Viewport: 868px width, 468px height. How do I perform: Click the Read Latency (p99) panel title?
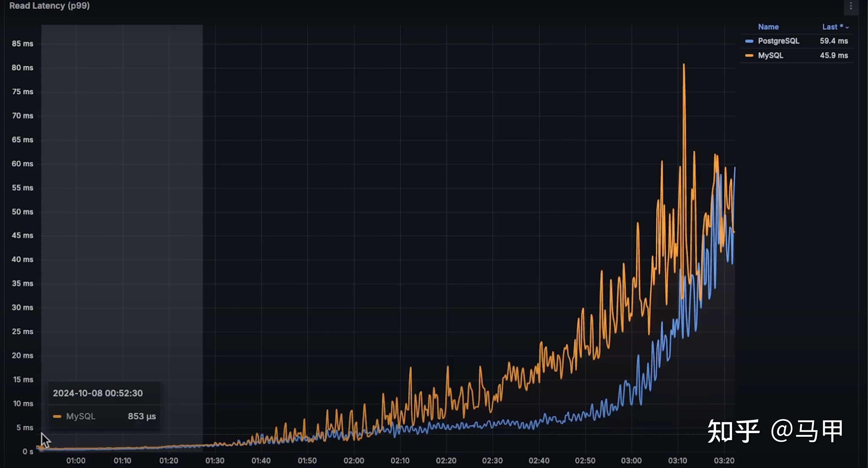pyautogui.click(x=49, y=6)
